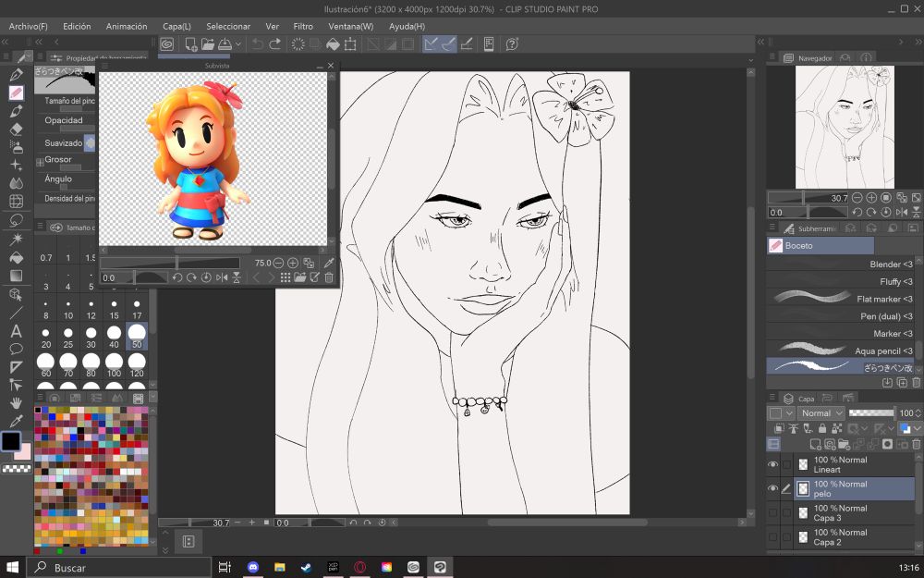Click the pink sub color swatch
This screenshot has height=578, width=924.
[x=24, y=453]
